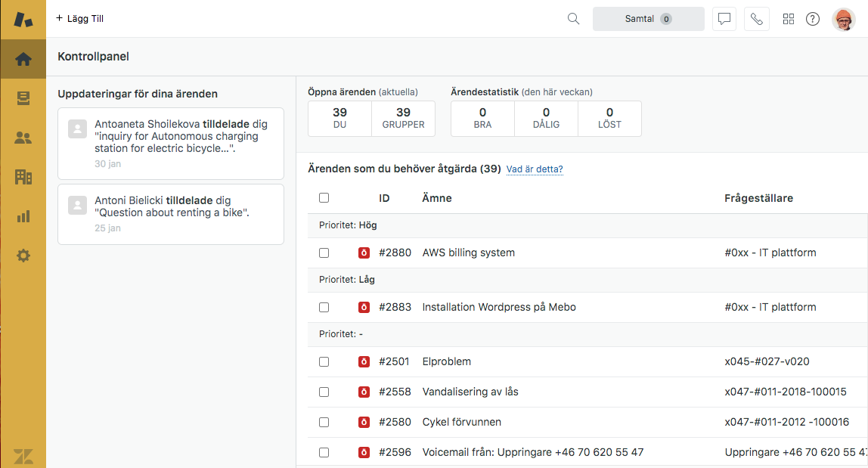Open the Elproblem ticket #2501
The height and width of the screenshot is (468, 868).
click(446, 361)
